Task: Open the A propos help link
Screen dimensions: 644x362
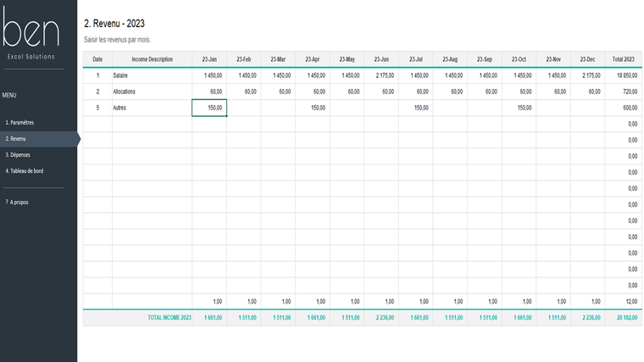Action: (17, 203)
